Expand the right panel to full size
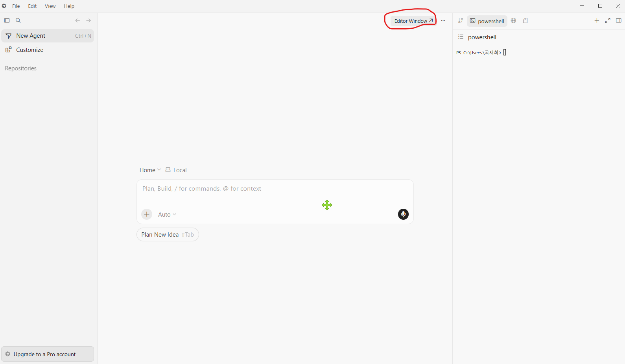Screen dimensions: 625x364 [608, 20]
